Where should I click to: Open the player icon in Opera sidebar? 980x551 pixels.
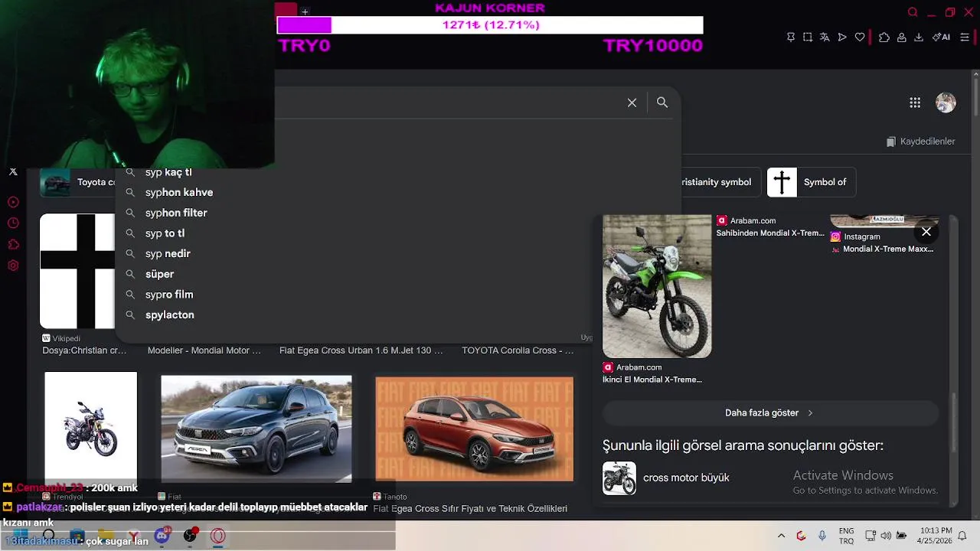[13, 202]
